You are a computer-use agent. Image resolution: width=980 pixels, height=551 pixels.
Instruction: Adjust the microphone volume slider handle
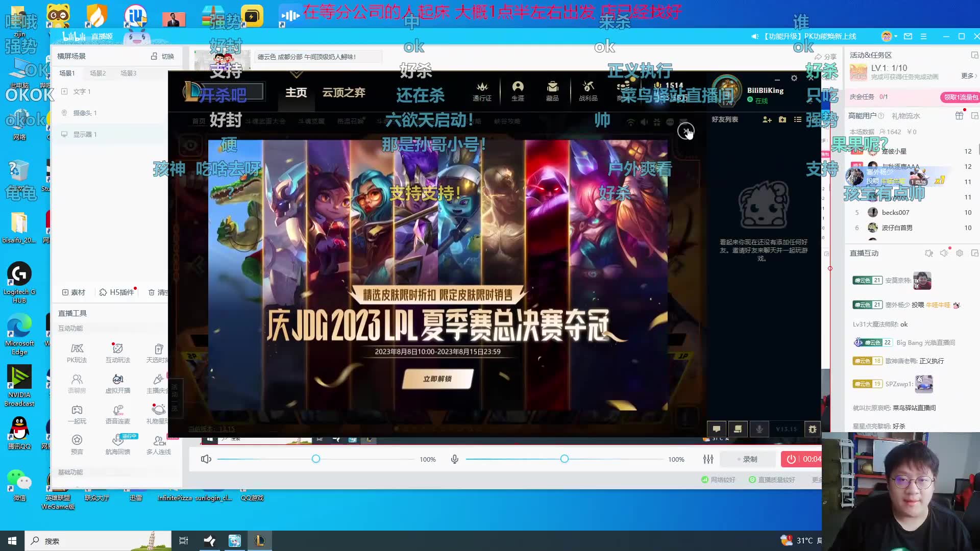pyautogui.click(x=564, y=459)
